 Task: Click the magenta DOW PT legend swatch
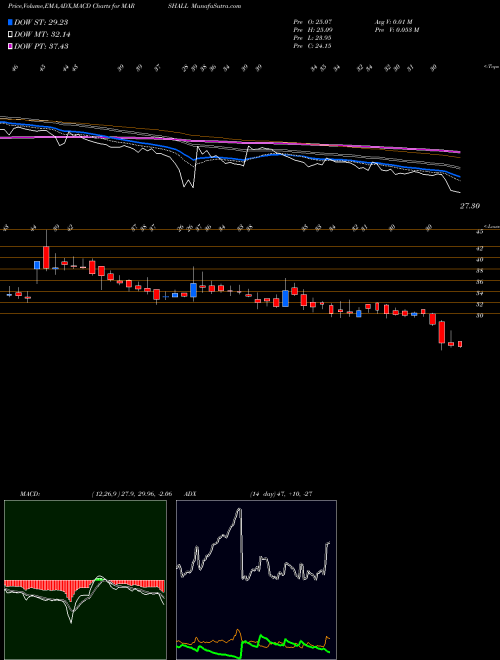pos(11,46)
